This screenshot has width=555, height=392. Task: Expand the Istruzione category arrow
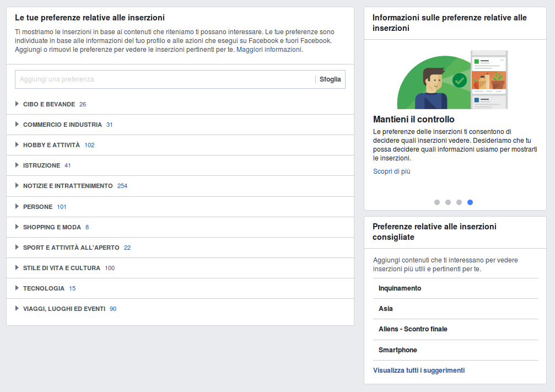coord(18,165)
